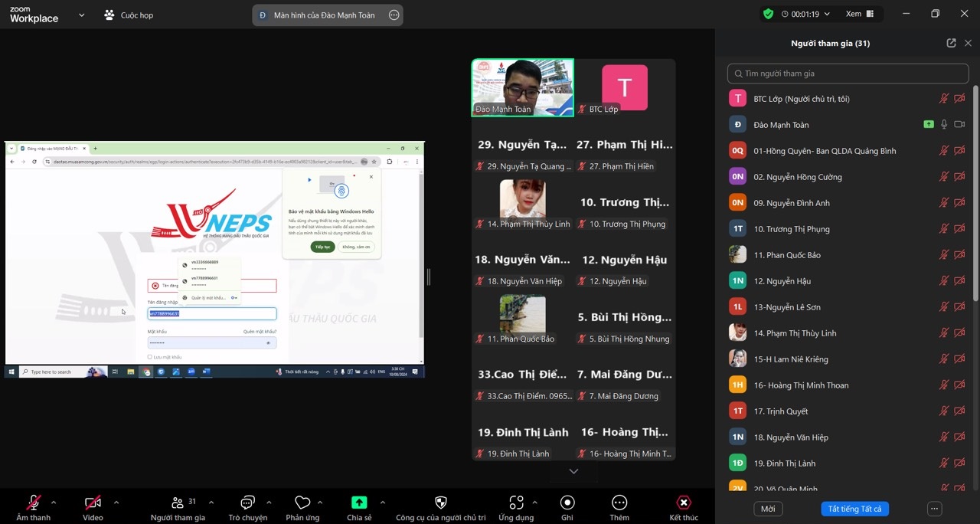Open Thêm more options
Image resolution: width=980 pixels, height=524 pixels.
[x=619, y=503]
